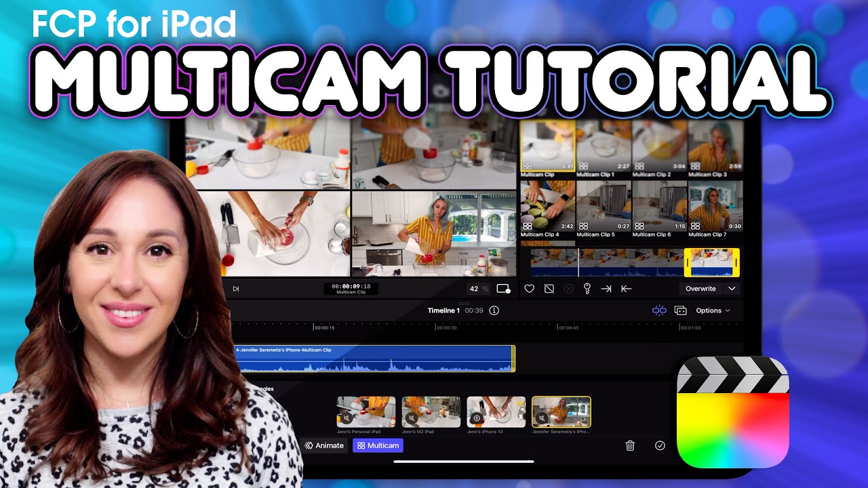Set range start with bar-and-left-arrow icon
The height and width of the screenshot is (488, 868).
pos(626,289)
